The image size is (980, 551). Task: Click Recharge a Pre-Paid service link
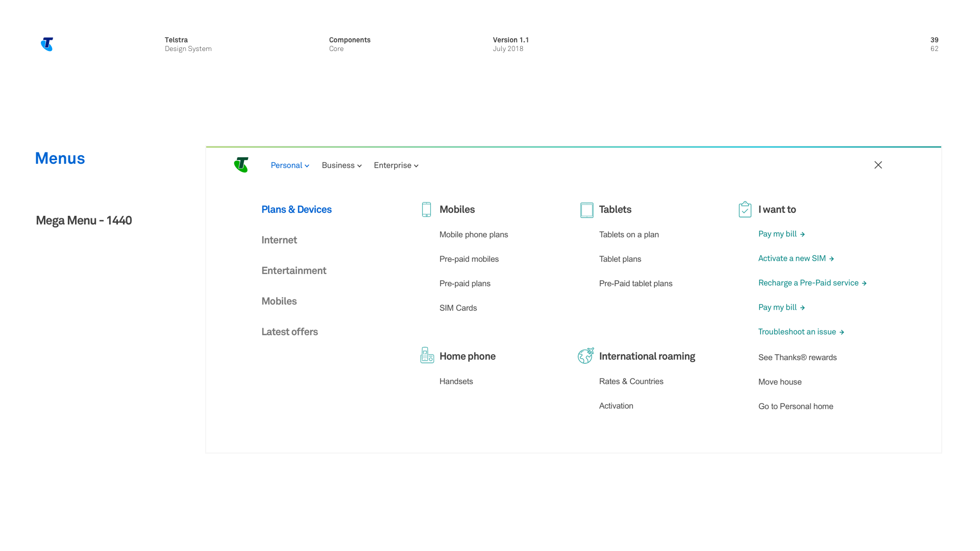(808, 283)
